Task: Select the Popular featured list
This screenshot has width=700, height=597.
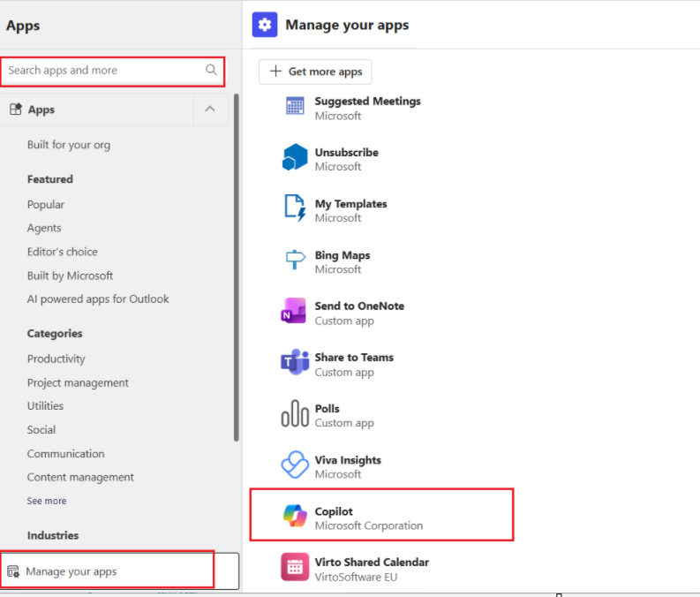Action: tap(46, 205)
